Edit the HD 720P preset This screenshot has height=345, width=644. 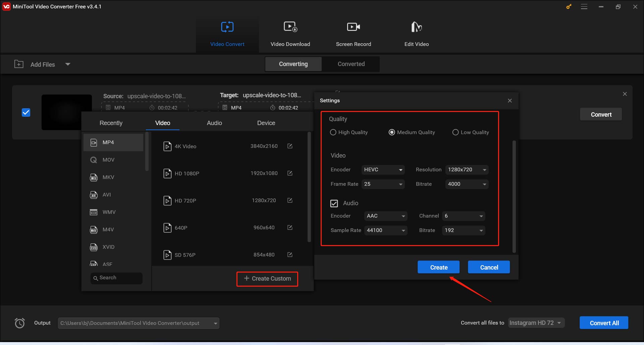click(x=290, y=200)
